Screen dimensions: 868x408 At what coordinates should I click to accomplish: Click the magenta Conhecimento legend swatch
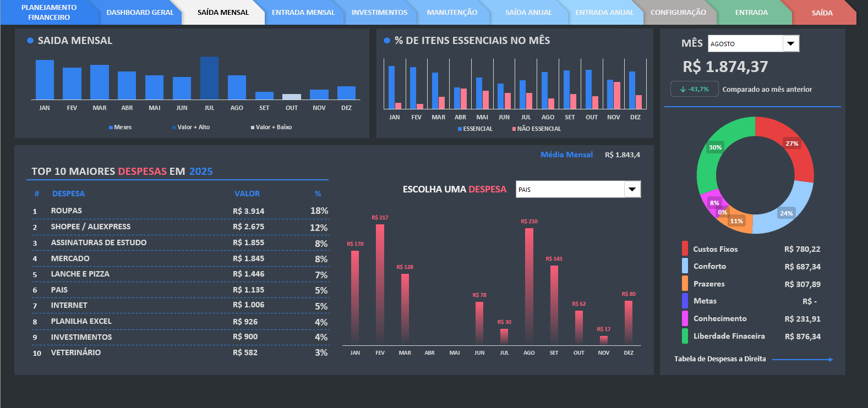(x=685, y=318)
